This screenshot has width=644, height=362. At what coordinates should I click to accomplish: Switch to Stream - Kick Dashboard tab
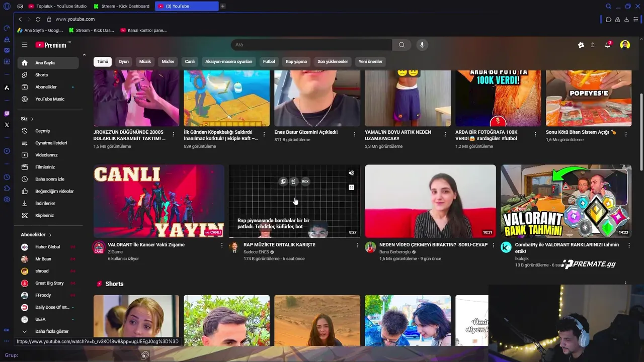122,6
